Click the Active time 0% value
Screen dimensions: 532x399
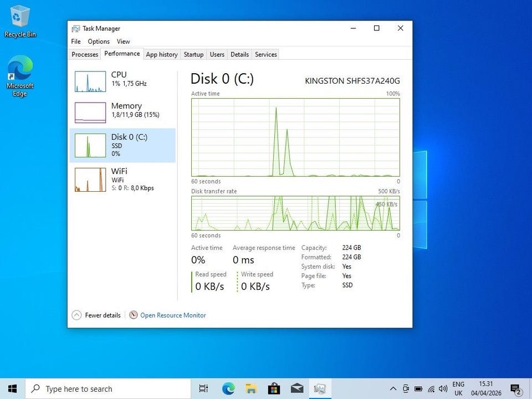click(198, 260)
